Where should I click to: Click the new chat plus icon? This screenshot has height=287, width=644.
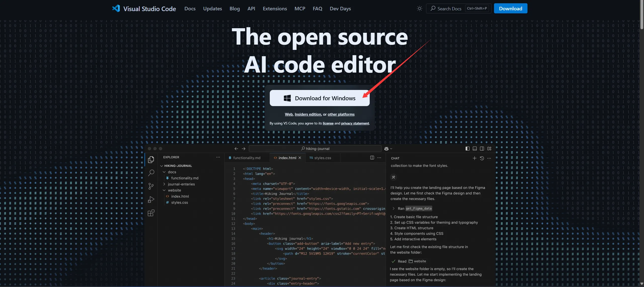point(474,158)
